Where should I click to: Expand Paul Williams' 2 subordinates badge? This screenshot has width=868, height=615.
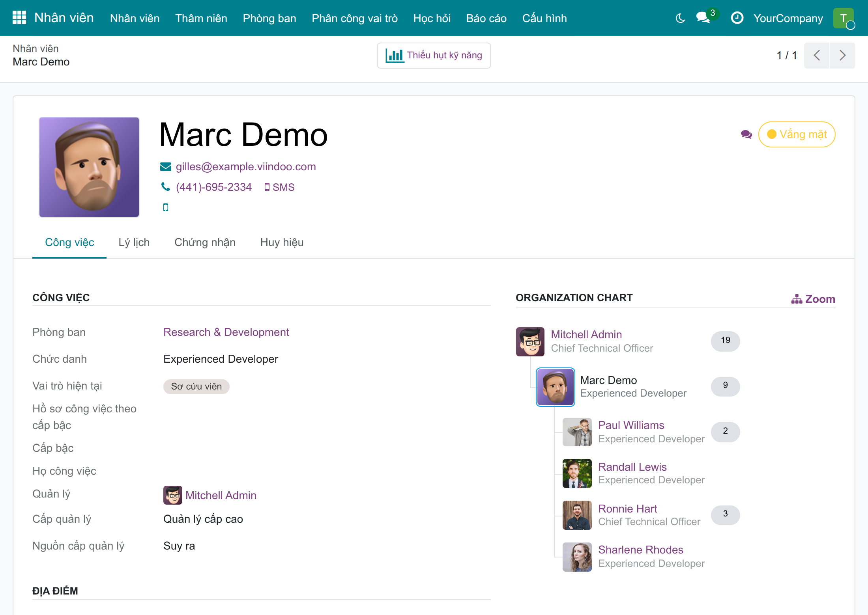pos(726,431)
